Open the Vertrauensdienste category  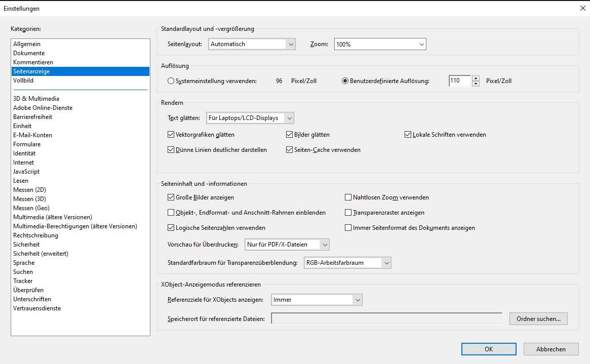pos(37,308)
